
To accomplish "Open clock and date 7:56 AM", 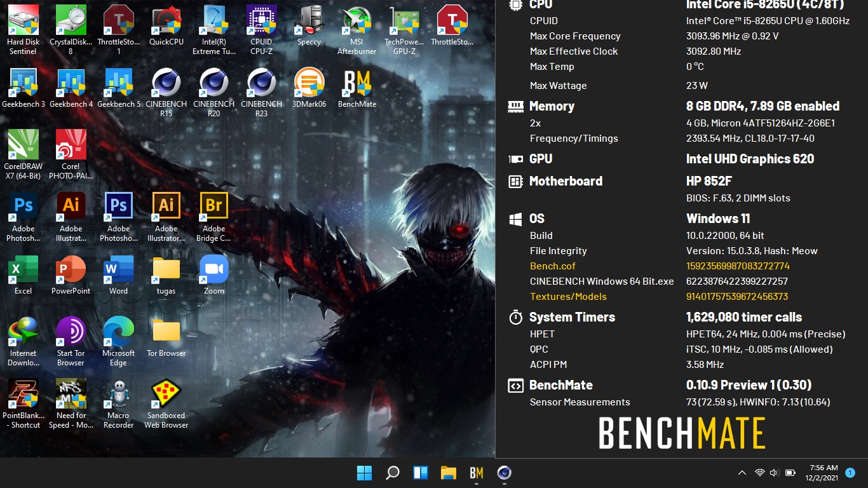I will (822, 473).
